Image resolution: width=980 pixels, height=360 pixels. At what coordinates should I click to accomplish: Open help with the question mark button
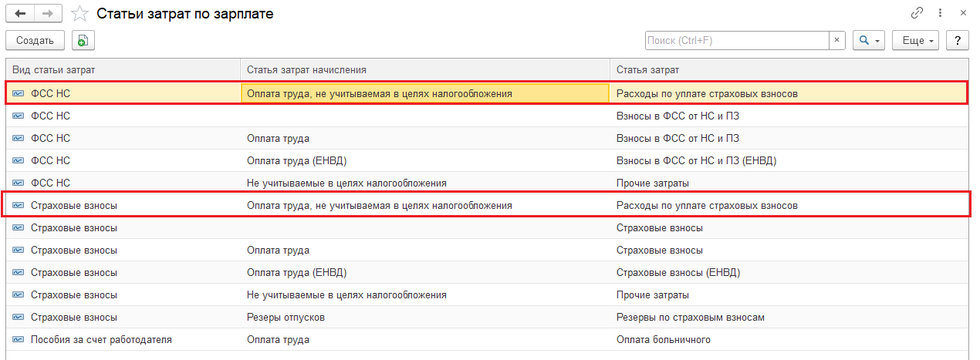click(958, 41)
